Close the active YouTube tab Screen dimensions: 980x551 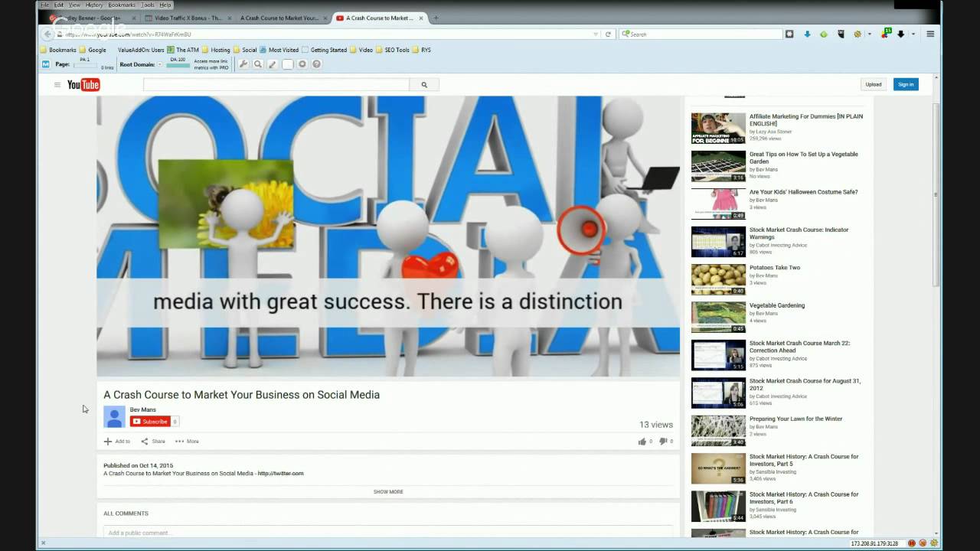pyautogui.click(x=422, y=18)
